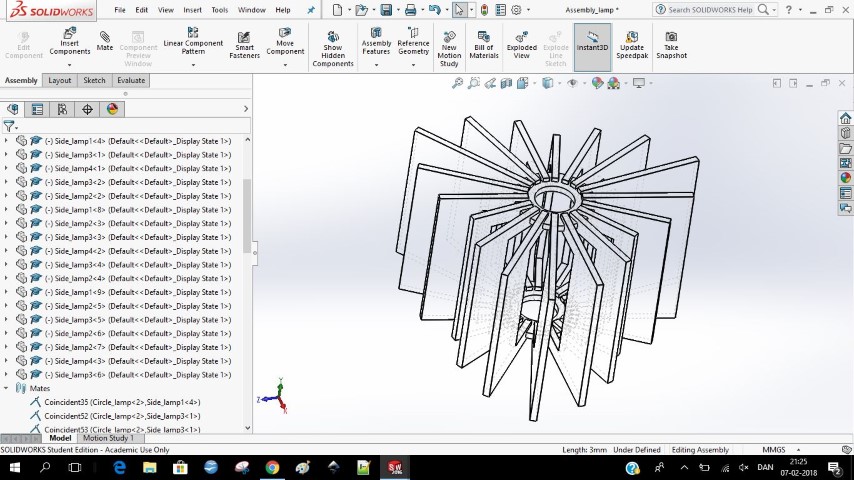Expand manager pane tabs arrow
This screenshot has width=854, height=480.
pos(246,109)
